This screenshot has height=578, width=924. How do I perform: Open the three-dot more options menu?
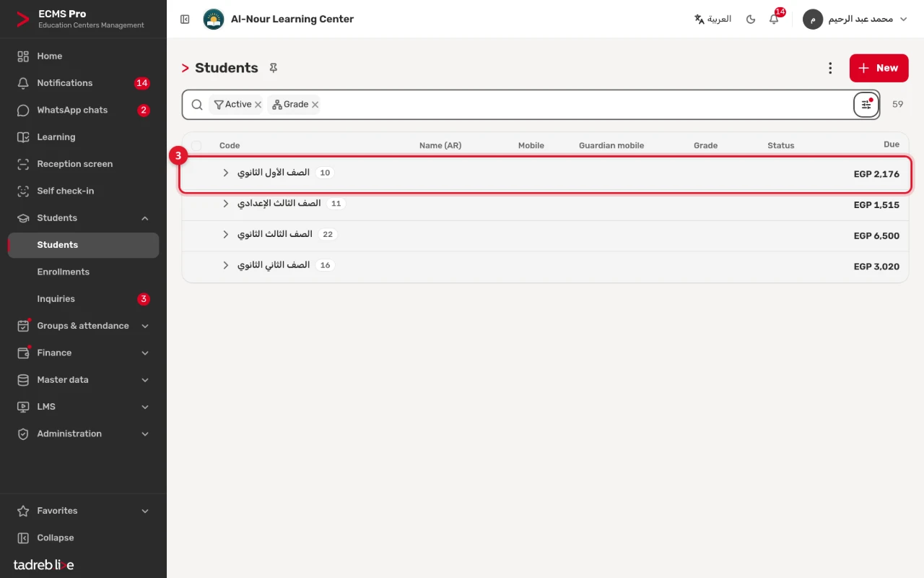click(x=830, y=68)
